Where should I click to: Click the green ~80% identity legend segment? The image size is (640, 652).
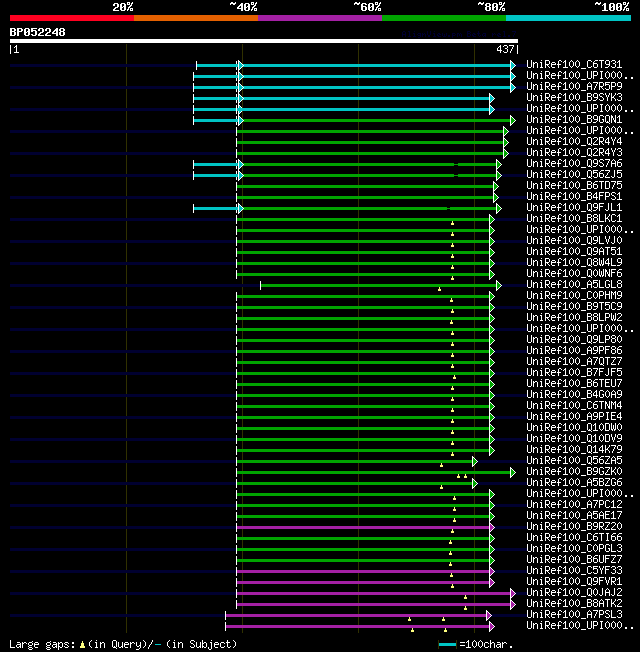pos(444,18)
